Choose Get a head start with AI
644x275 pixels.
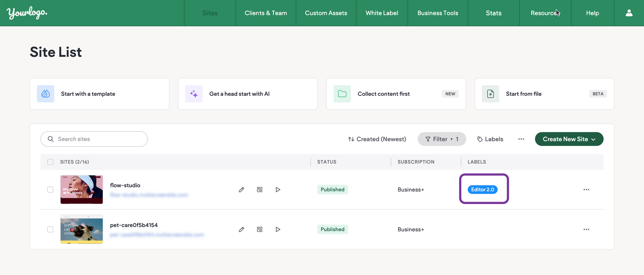[x=248, y=94]
